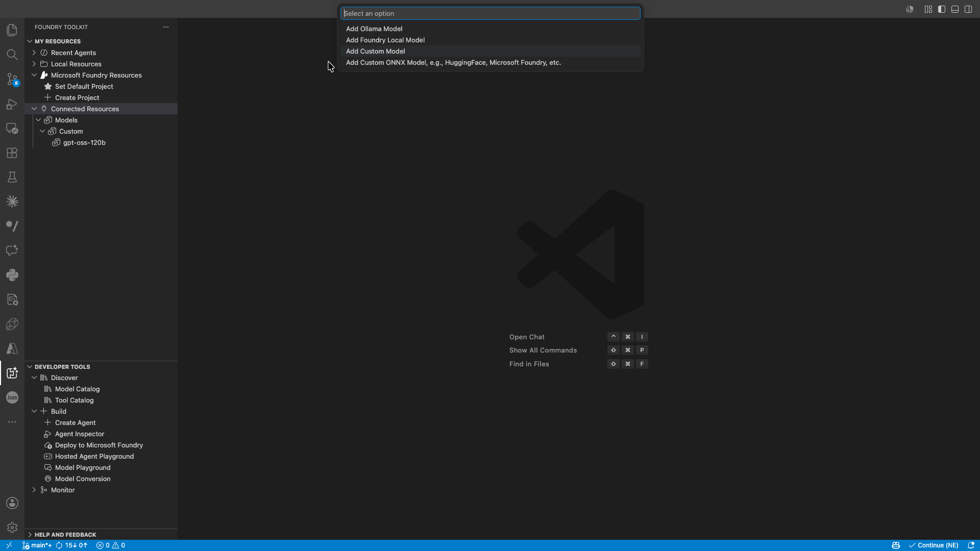This screenshot has height=551, width=980.
Task: Open errors and warnings status item
Action: coord(111,545)
